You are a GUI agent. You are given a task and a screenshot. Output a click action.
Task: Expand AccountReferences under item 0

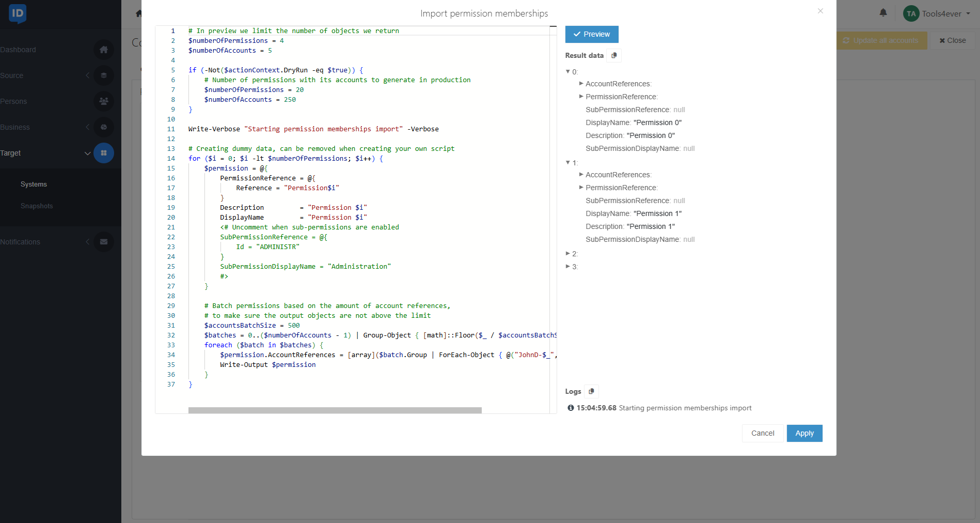(581, 84)
